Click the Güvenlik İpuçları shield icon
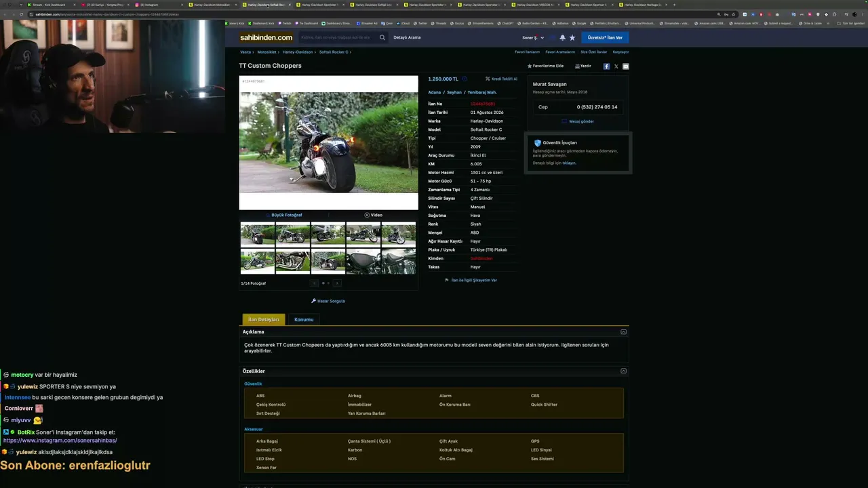The image size is (868, 488). point(538,143)
